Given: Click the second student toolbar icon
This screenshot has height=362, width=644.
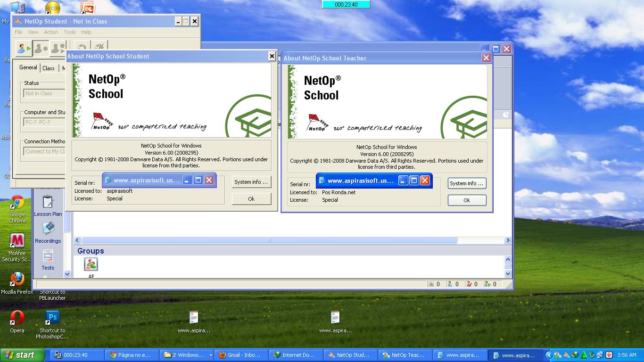Looking at the screenshot, I should click(x=41, y=48).
